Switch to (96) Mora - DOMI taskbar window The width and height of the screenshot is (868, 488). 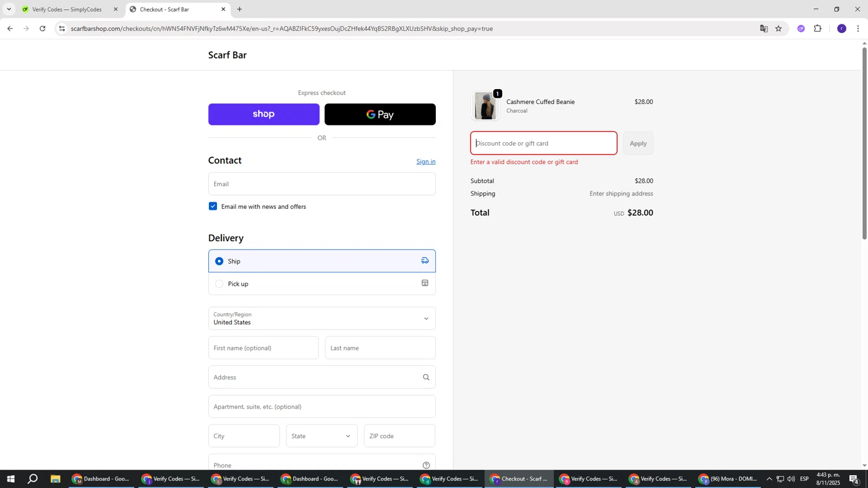(728, 479)
